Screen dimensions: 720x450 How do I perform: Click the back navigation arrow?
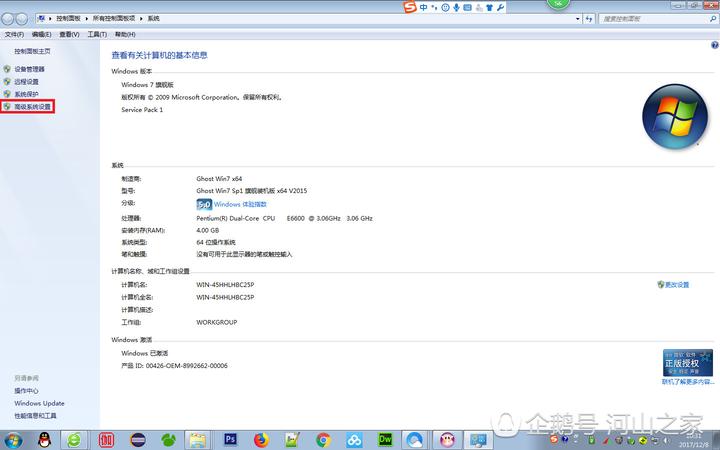click(8, 18)
